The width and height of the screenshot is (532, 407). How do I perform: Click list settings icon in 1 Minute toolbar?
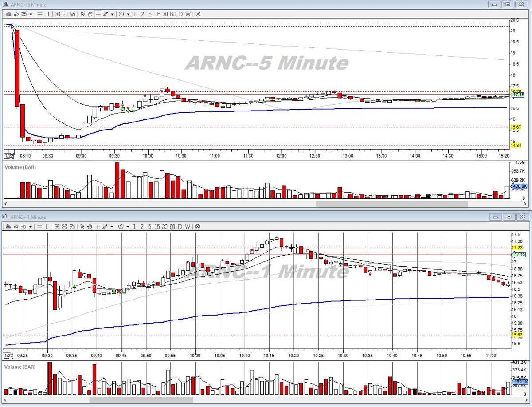tap(24, 226)
